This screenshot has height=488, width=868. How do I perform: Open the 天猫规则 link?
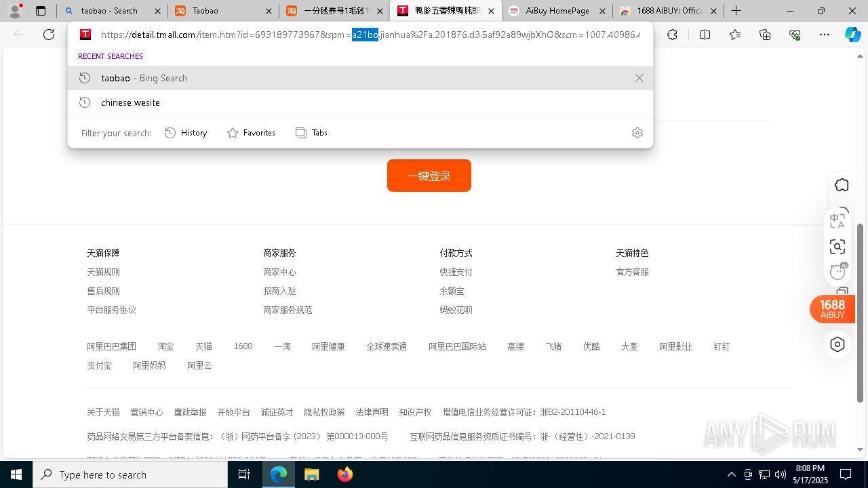(103, 272)
